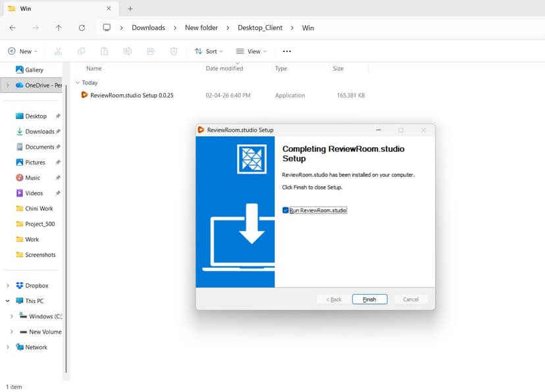Open the pinned Desktop folder in the sidebar
Image resolution: width=545 pixels, height=392 pixels.
(x=36, y=116)
